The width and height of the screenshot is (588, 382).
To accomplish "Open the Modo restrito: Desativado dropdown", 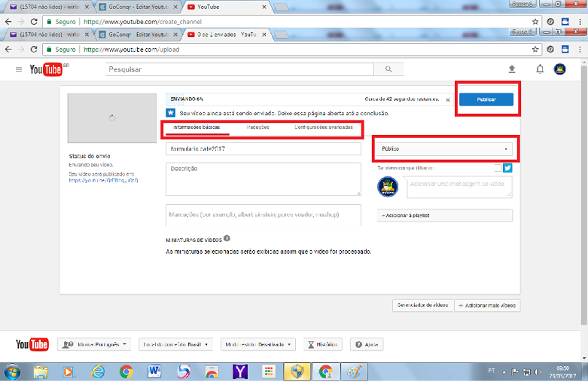I will pos(258,344).
